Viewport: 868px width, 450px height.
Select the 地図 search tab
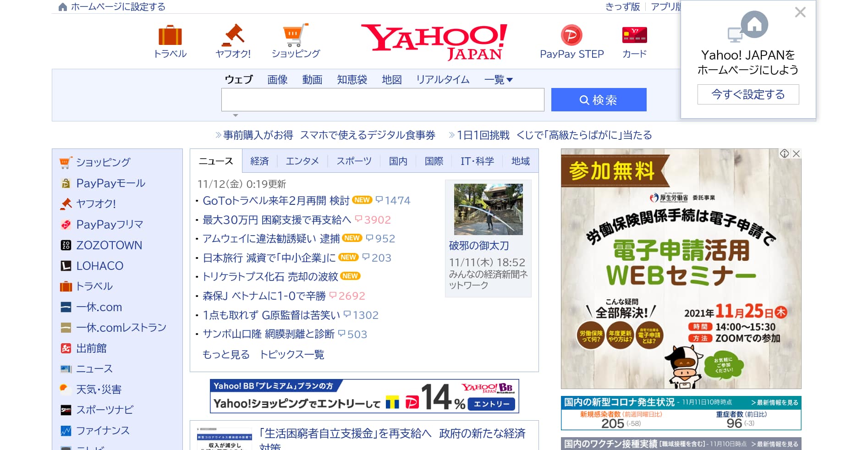coord(392,80)
